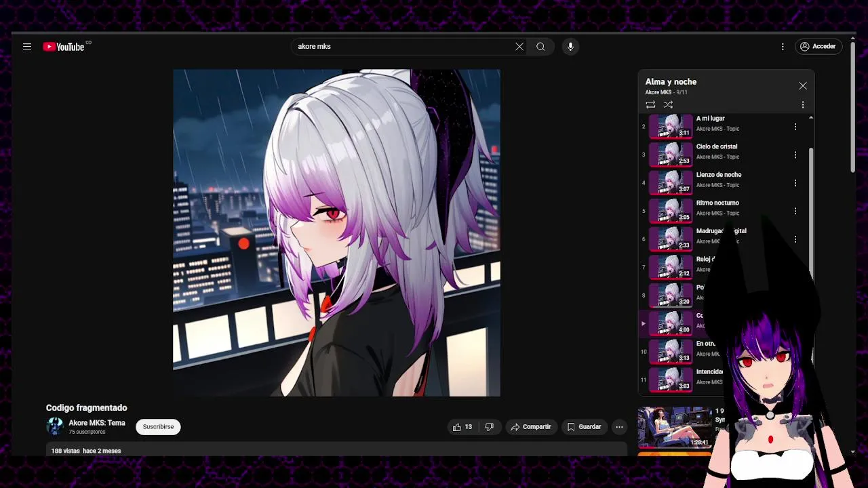Open more actions ellipsis beside Guardar
Image resolution: width=868 pixels, height=488 pixels.
(x=619, y=427)
